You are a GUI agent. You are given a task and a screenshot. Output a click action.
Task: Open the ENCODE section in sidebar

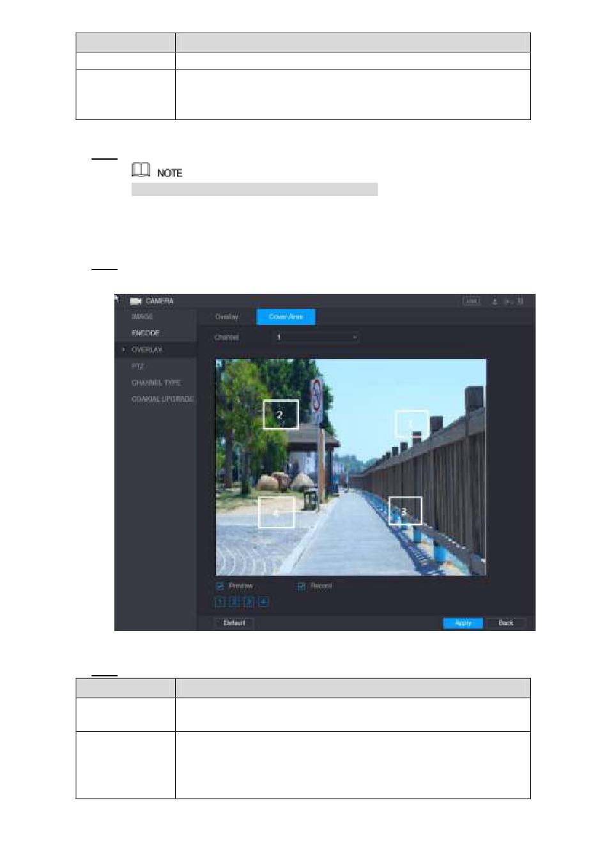click(x=145, y=333)
